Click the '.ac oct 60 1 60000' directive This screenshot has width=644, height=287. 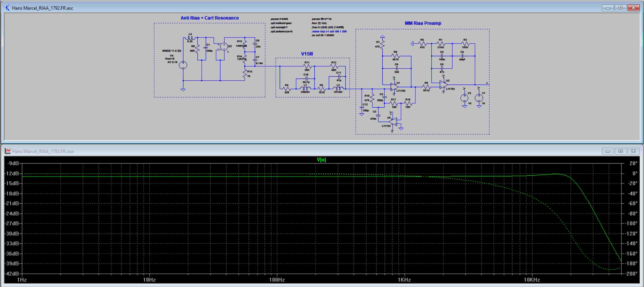click(323, 35)
